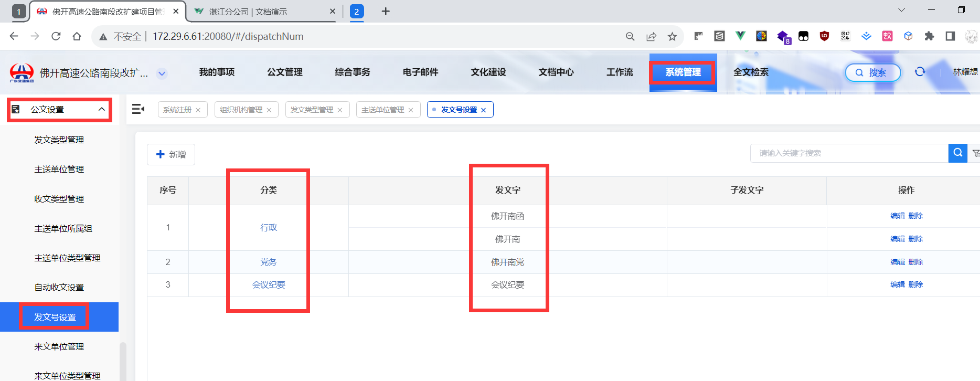This screenshot has width=980, height=381.
Task: Edit the 佛开南函 row
Action: pos(898,216)
